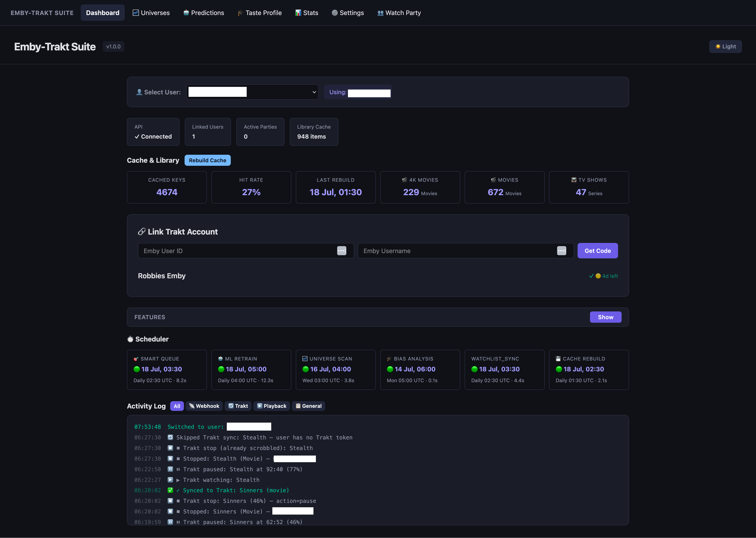The height and width of the screenshot is (538, 756).
Task: Click the Last Rebuild 18 Jul, 01:30 card
Action: pyautogui.click(x=336, y=187)
